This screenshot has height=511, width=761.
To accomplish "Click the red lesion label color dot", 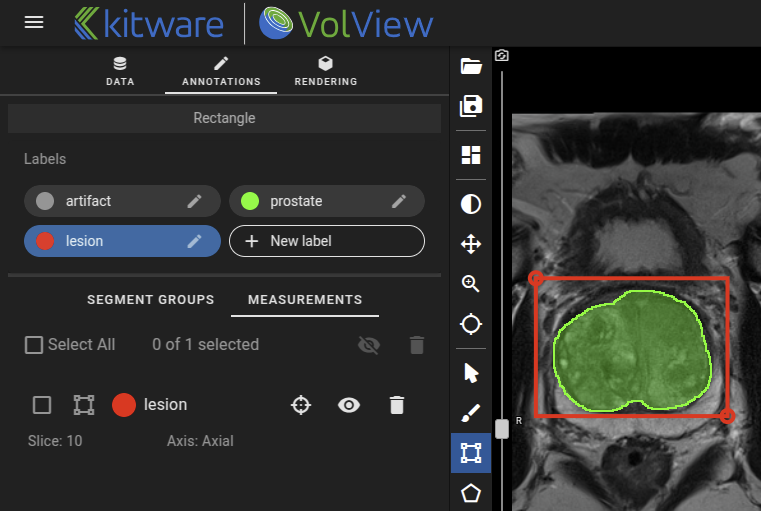I will pos(45,241).
